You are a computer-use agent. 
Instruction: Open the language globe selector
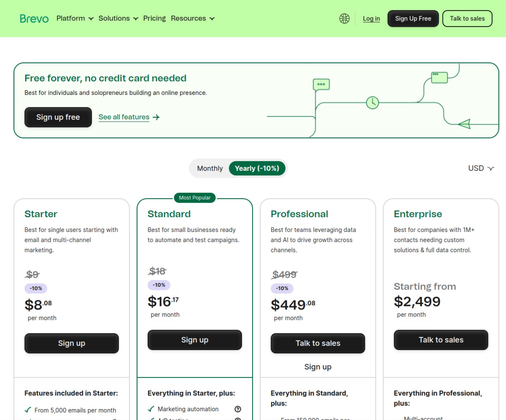(344, 19)
